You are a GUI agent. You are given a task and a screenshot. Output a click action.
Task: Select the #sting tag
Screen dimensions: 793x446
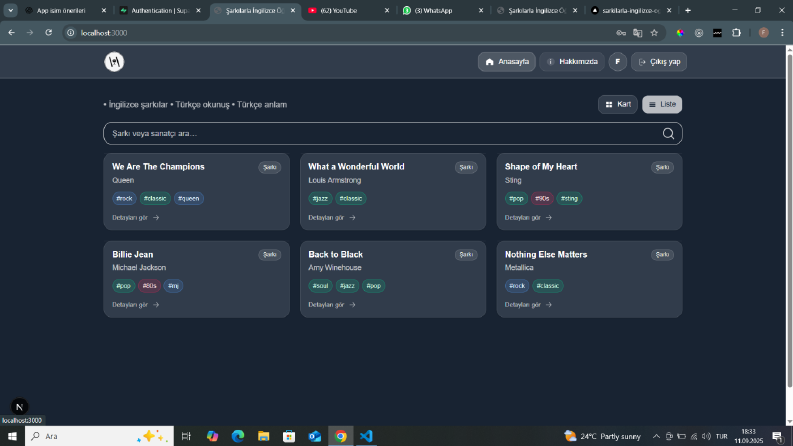coord(569,198)
